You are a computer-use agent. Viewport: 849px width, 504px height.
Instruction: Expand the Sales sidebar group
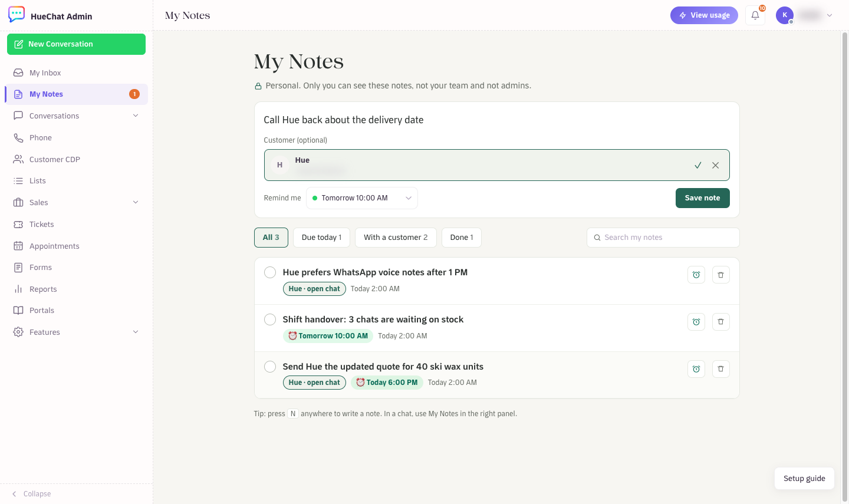[77, 202]
